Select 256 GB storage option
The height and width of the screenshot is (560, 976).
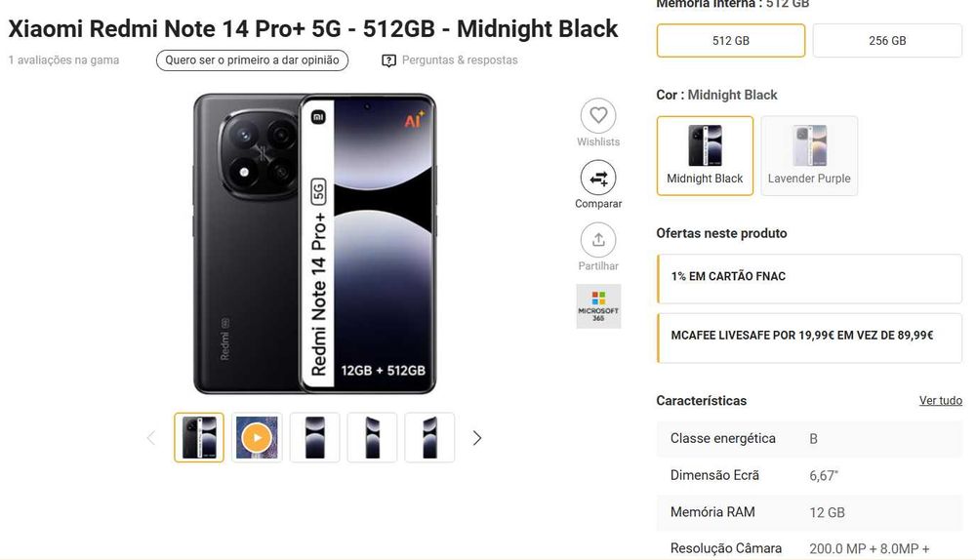887,41
